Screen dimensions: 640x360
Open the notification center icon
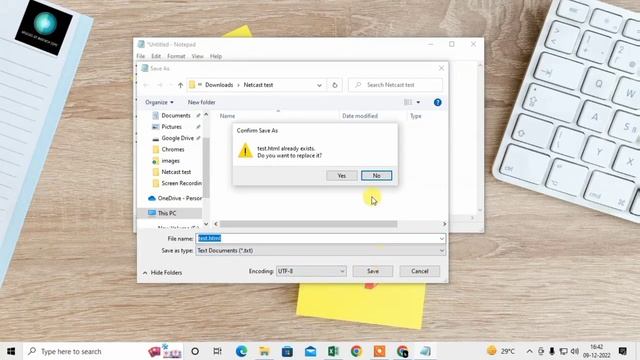pyautogui.click(x=623, y=351)
